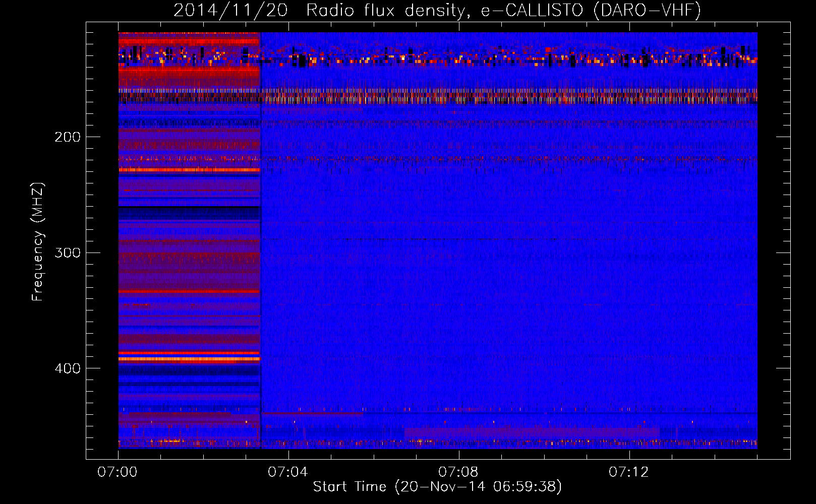
Task: Click the 'Start Time (20-Nov-14 06:59:38)' label
Action: pos(437,487)
